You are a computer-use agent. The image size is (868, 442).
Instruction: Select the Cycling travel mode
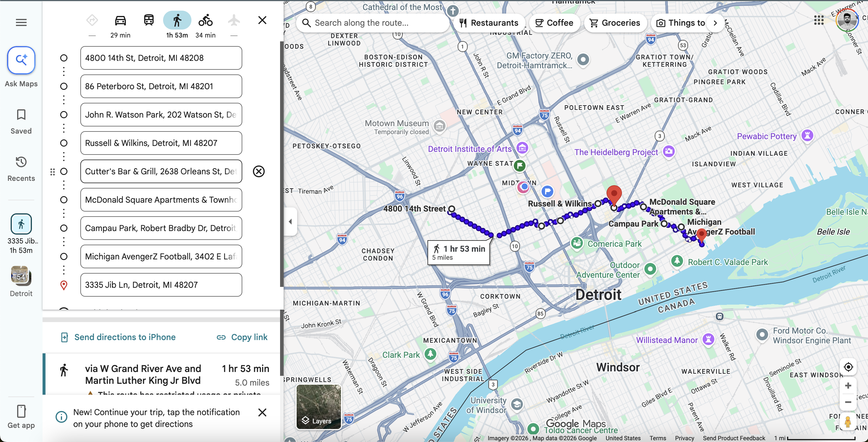coord(205,21)
